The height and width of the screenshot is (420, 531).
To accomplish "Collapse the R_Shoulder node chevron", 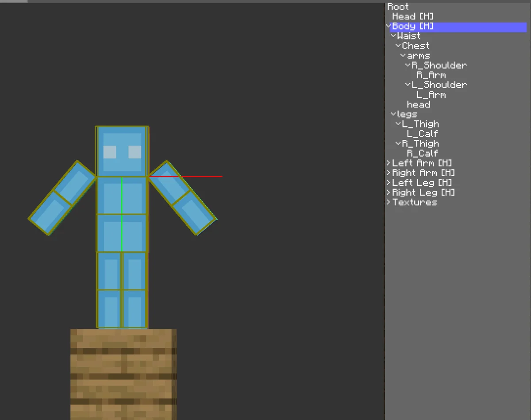I will 408,66.
